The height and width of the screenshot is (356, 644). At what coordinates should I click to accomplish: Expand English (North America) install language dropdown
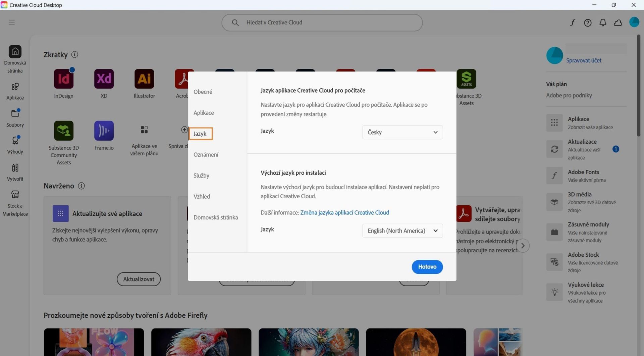[x=402, y=231]
